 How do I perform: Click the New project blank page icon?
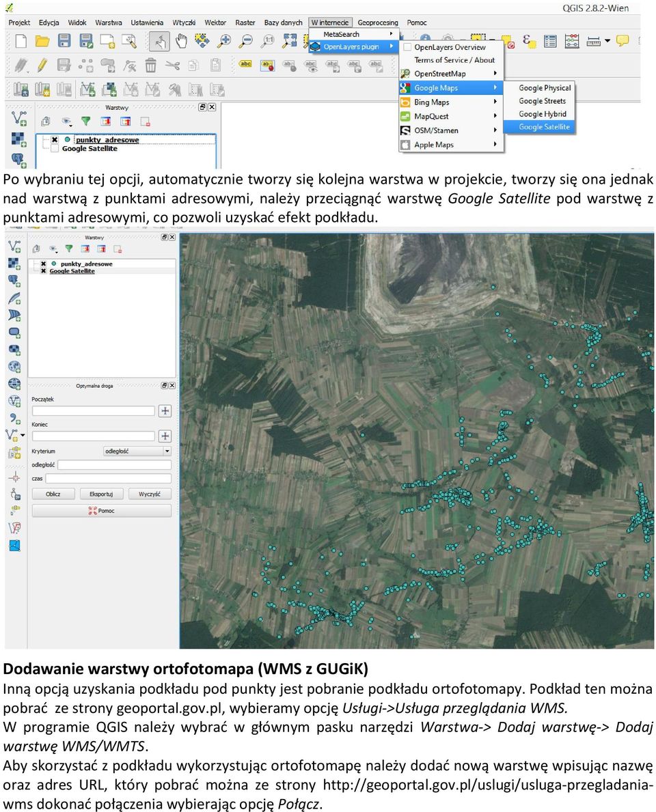(x=20, y=41)
